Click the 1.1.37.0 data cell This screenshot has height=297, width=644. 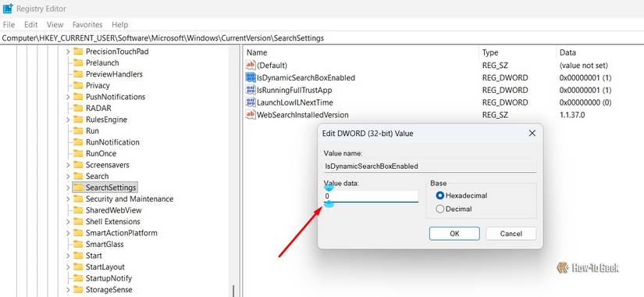[x=572, y=115]
